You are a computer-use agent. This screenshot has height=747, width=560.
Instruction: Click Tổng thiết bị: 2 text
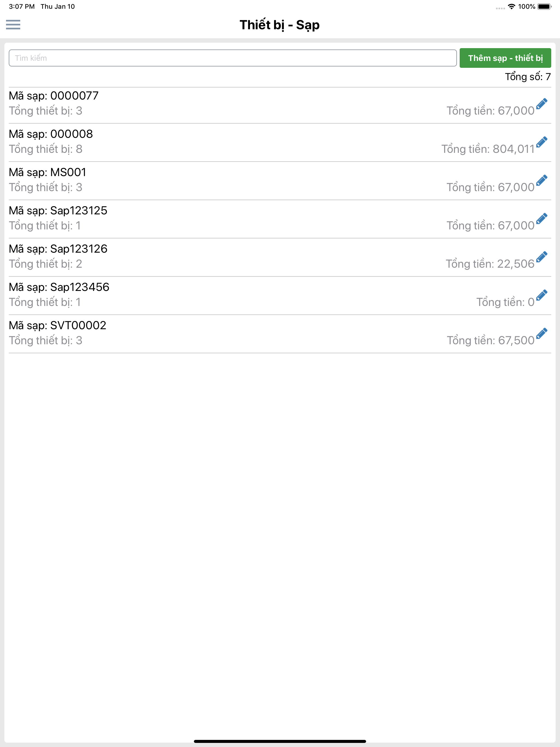click(x=46, y=264)
